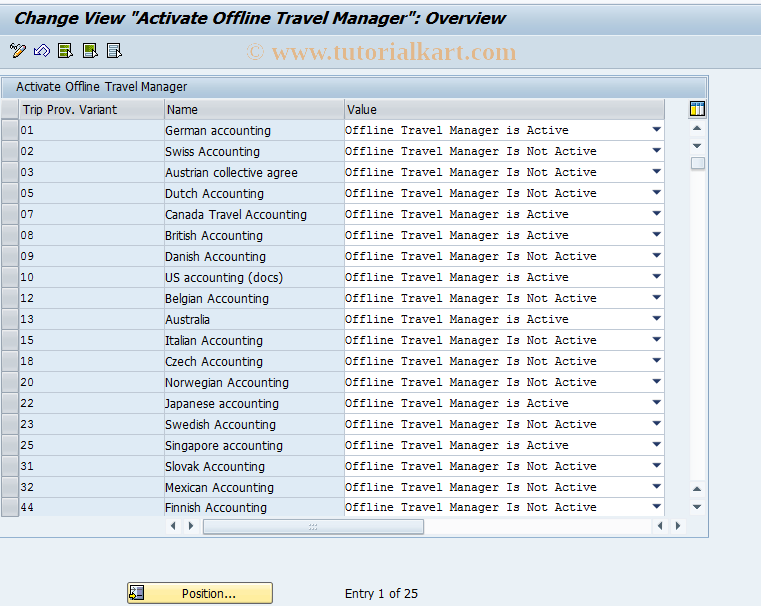The height and width of the screenshot is (606, 761).
Task: Open the table column configuration icon
Action: click(697, 109)
